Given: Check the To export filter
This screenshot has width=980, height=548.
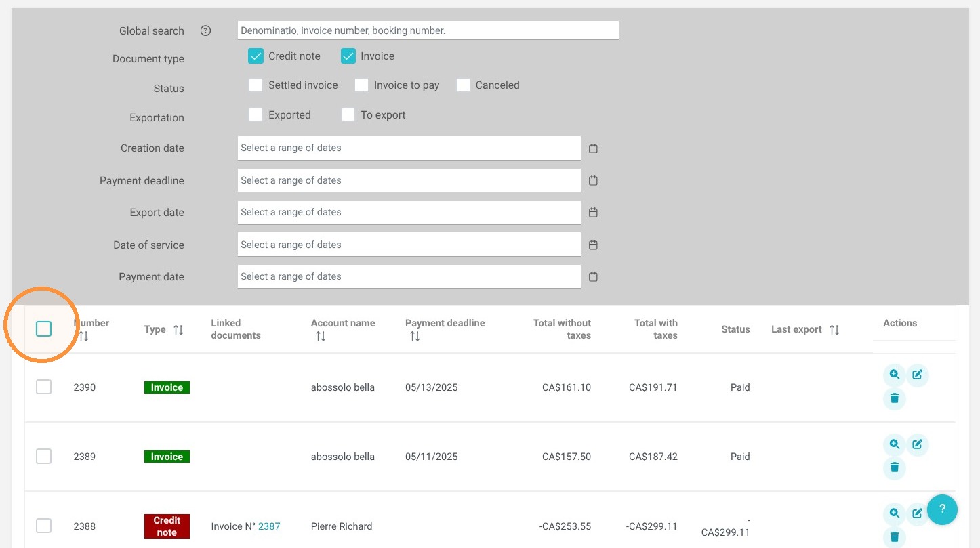Looking at the screenshot, I should 348,115.
